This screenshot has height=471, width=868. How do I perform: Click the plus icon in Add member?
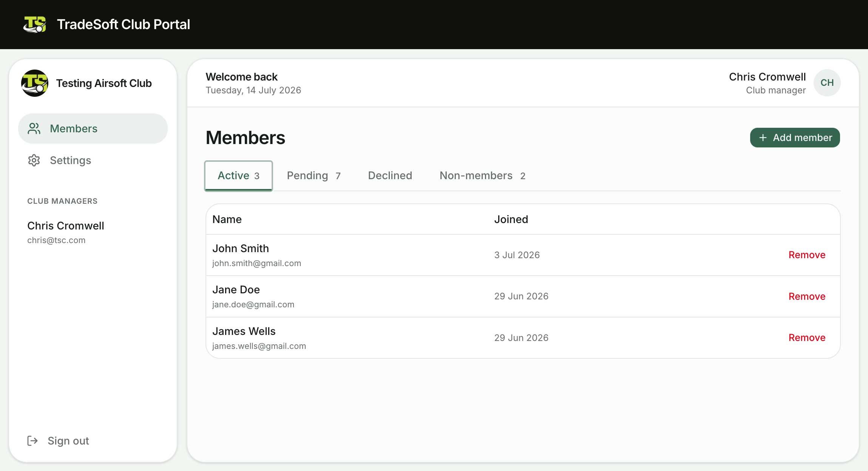[x=763, y=138]
